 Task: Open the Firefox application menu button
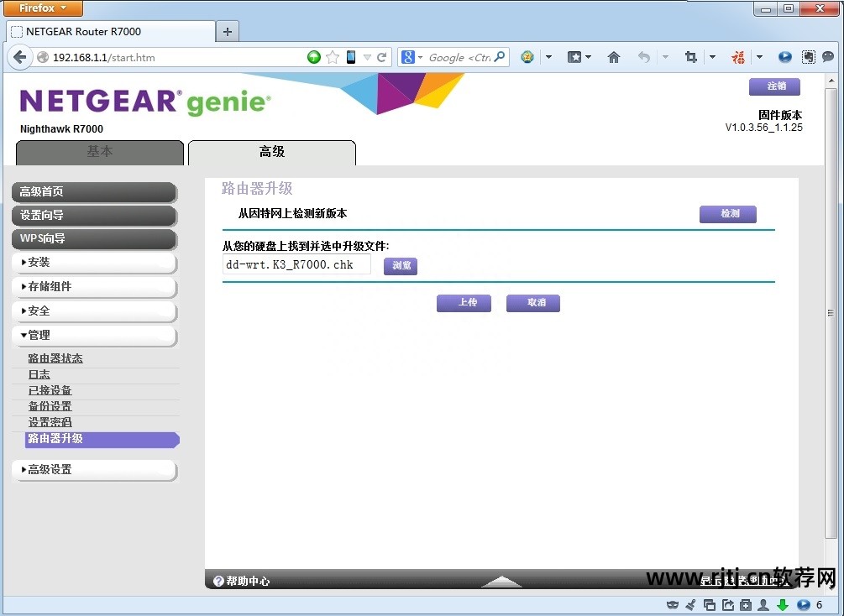point(44,8)
